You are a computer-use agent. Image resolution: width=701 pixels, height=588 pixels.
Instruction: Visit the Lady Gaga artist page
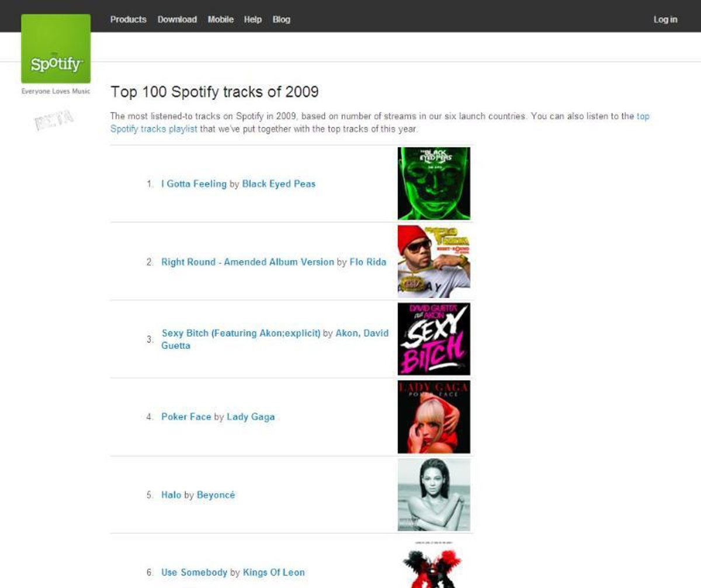(250, 417)
